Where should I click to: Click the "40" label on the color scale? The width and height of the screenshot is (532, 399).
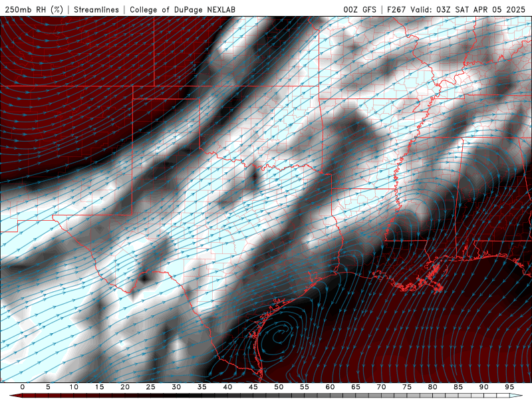pos(227,387)
